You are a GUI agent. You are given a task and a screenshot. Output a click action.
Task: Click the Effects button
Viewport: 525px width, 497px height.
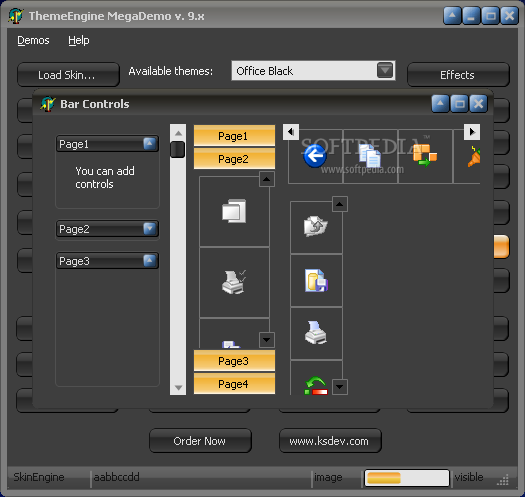click(x=458, y=75)
